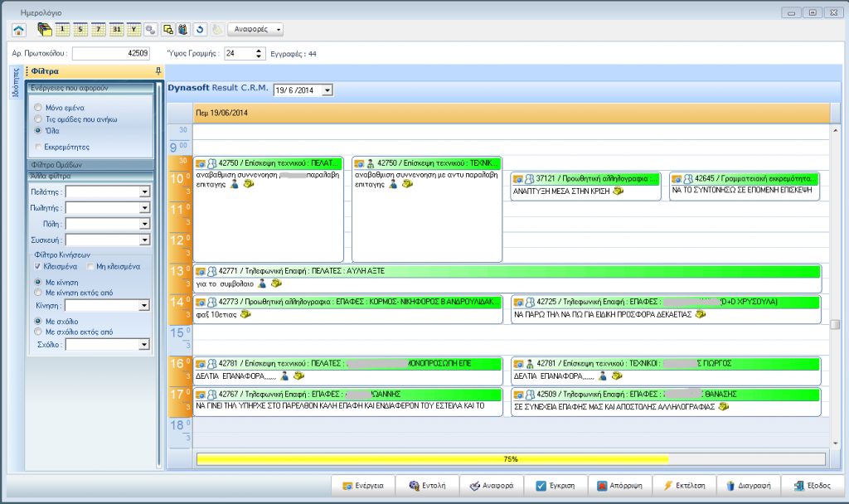Refresh the calendar with the blue arrow icon
849x504 pixels.
[x=200, y=30]
